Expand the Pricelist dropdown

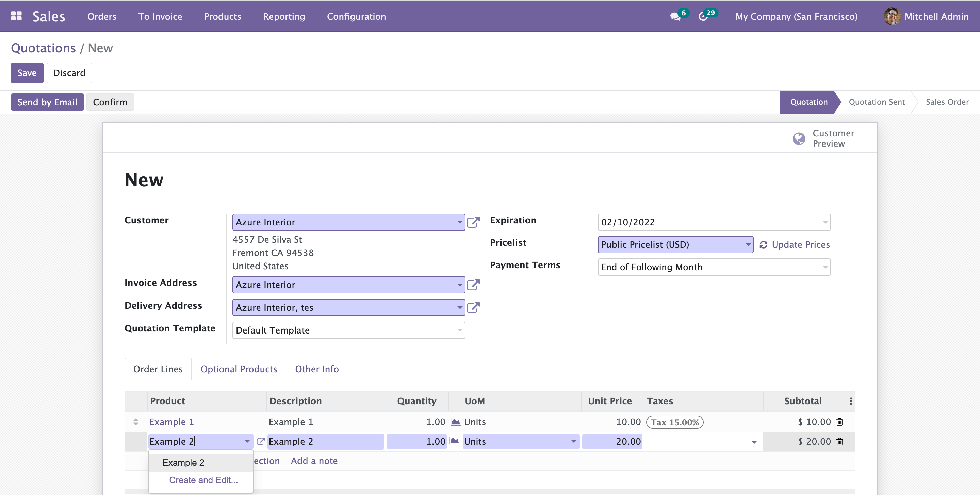pos(748,244)
